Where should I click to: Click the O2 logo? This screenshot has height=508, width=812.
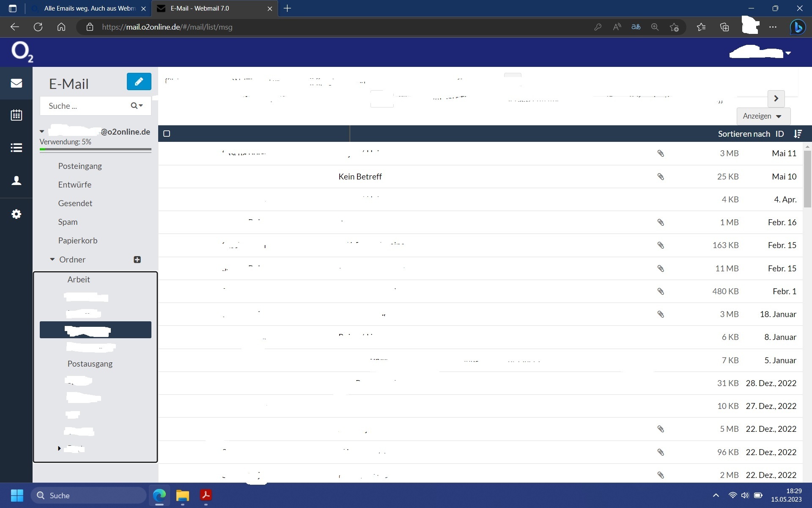pyautogui.click(x=22, y=52)
